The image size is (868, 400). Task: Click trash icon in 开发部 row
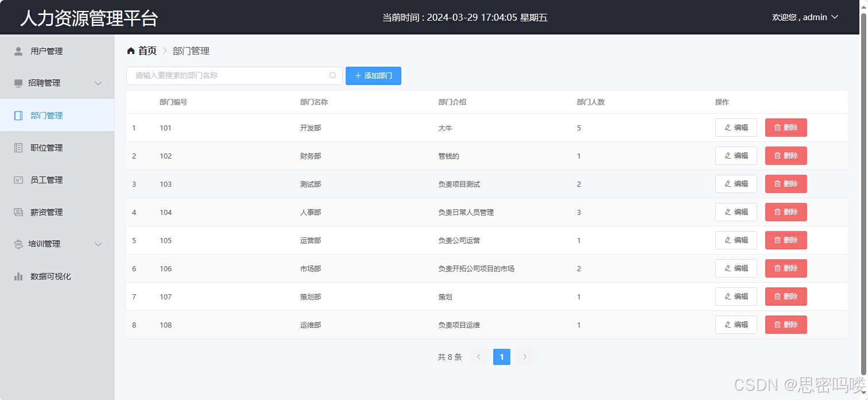coord(778,128)
